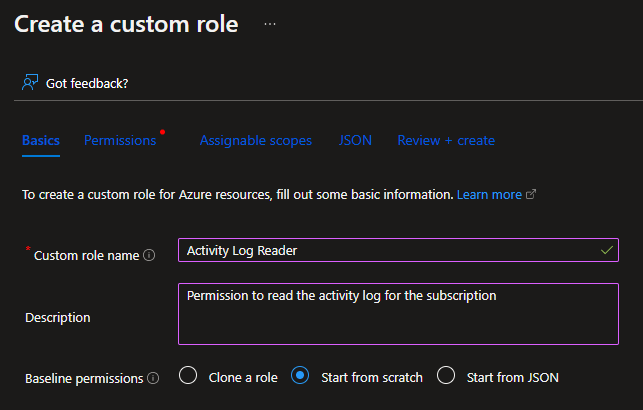Click the green validation checkmark in name field
The width and height of the screenshot is (643, 410).
(607, 250)
